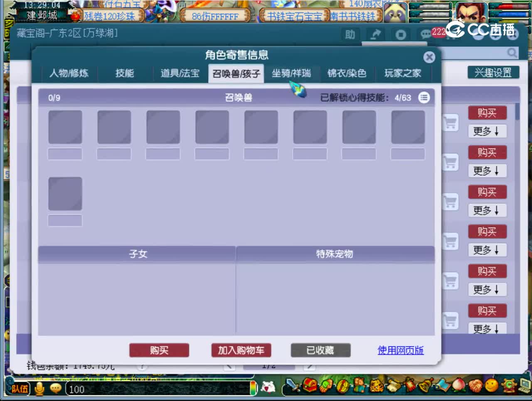
Task: Expand 更多 on the fourth listing row
Action: (x=487, y=250)
